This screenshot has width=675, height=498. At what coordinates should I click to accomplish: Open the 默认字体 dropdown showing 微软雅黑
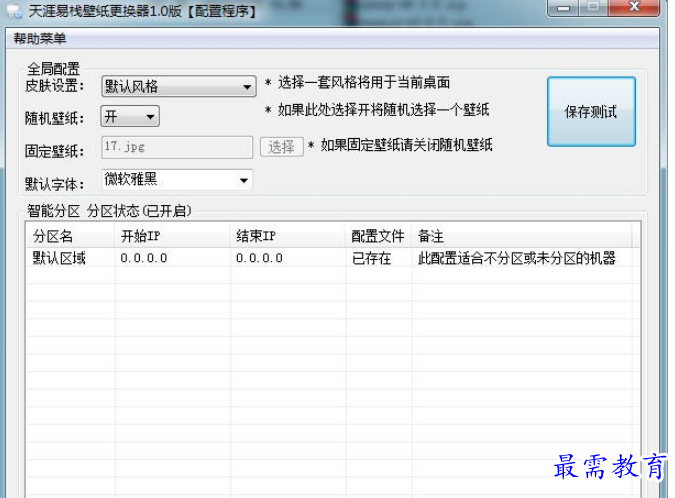pos(177,179)
